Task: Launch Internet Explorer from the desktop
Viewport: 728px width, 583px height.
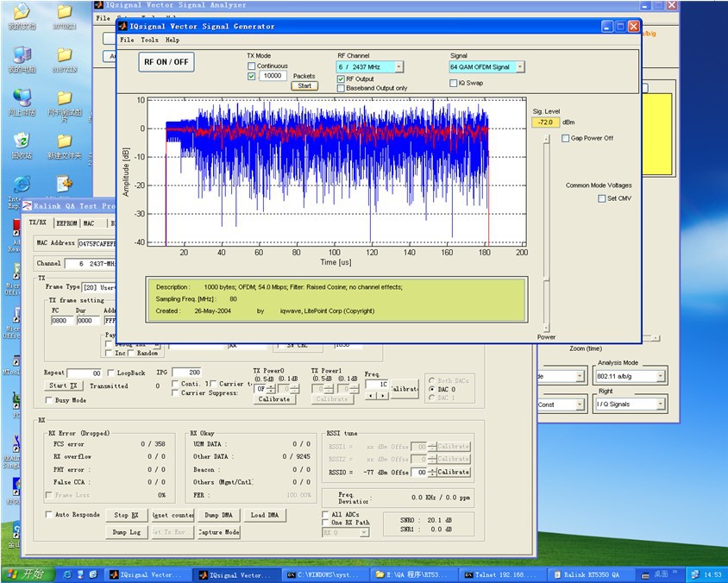Action: coord(22,185)
